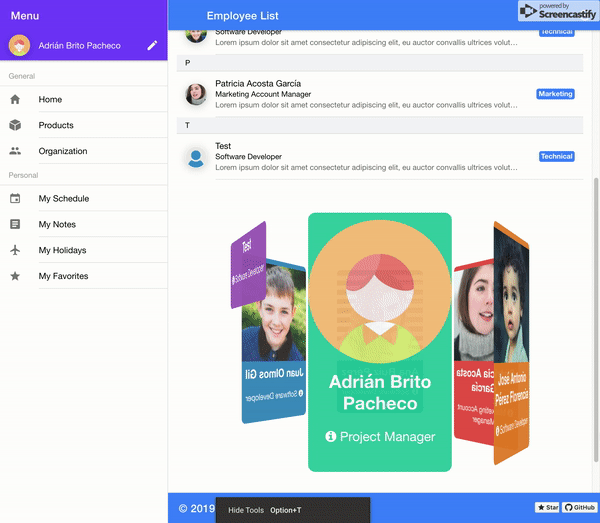
Task: Click the page vertical scrollbar
Action: pos(596,319)
